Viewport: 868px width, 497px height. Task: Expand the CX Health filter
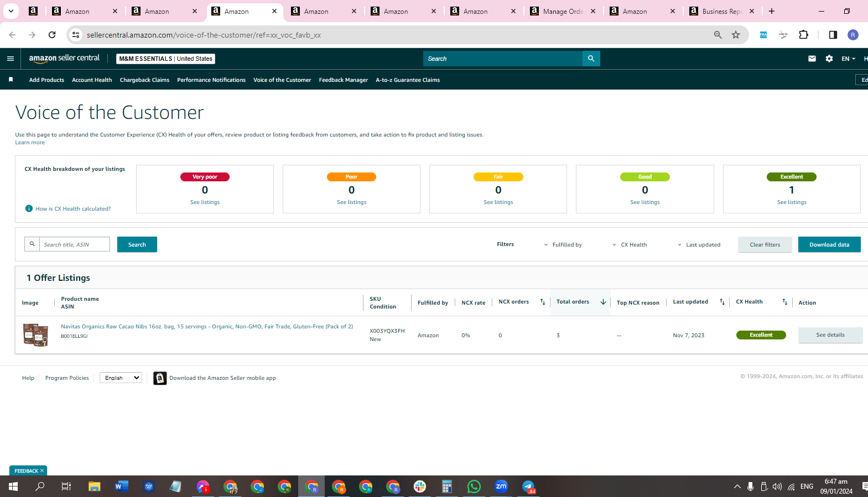pyautogui.click(x=630, y=244)
